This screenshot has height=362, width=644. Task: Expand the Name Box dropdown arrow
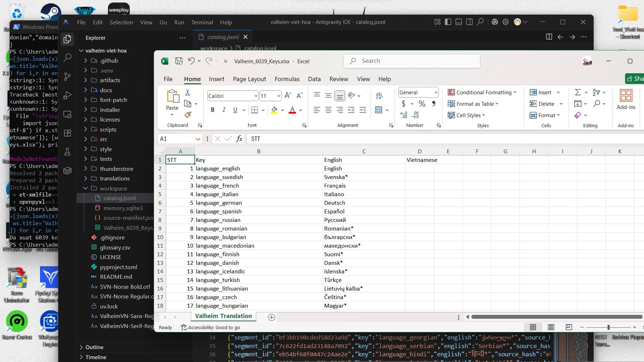[198, 139]
